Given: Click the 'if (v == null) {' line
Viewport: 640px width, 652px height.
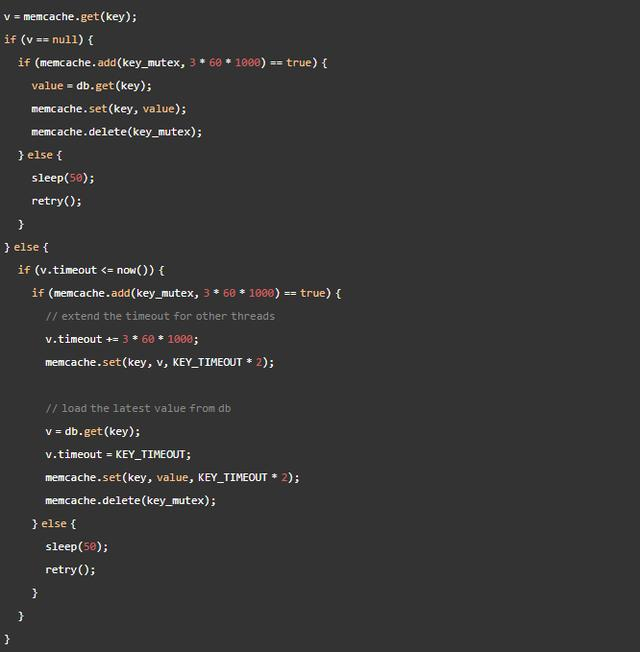Looking at the screenshot, I should pos(49,40).
